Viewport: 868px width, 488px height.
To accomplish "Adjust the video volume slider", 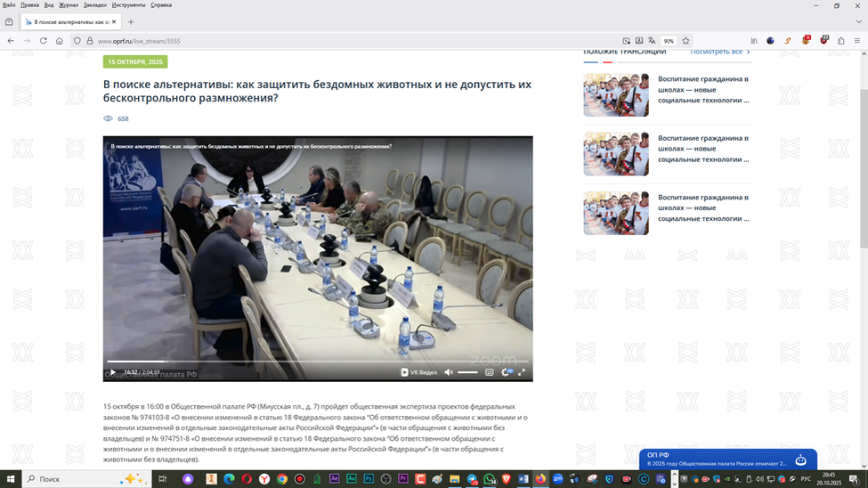I will pyautogui.click(x=467, y=372).
